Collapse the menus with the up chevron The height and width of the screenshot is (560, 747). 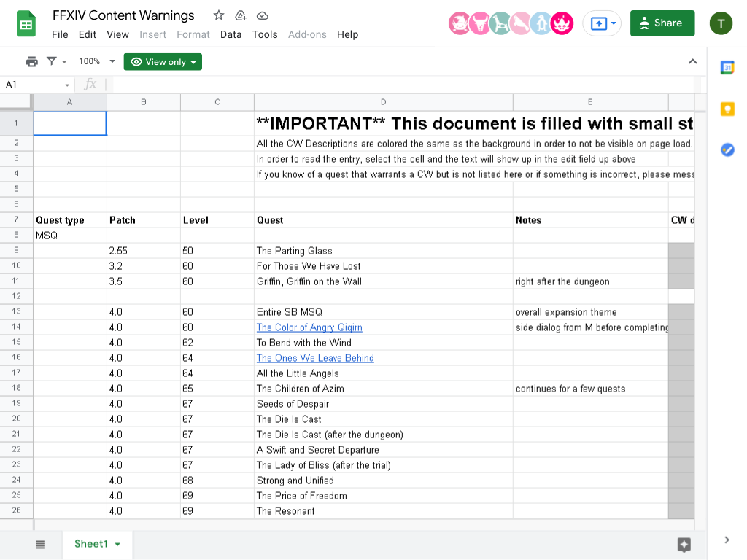point(693,61)
